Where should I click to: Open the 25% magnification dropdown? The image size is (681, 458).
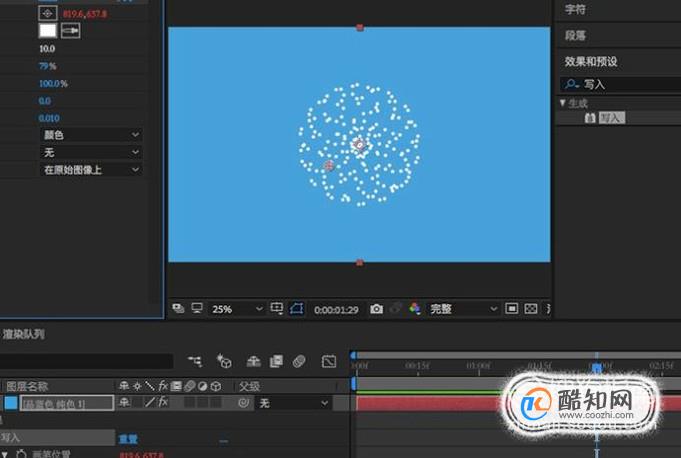coord(237,309)
